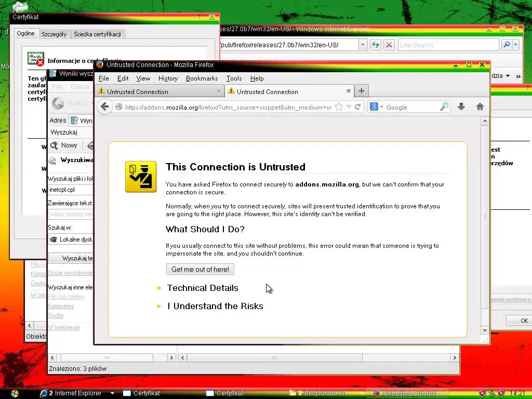This screenshot has height=399, width=532.
Task: Click left pane scroll right arrow
Action: click(171, 357)
